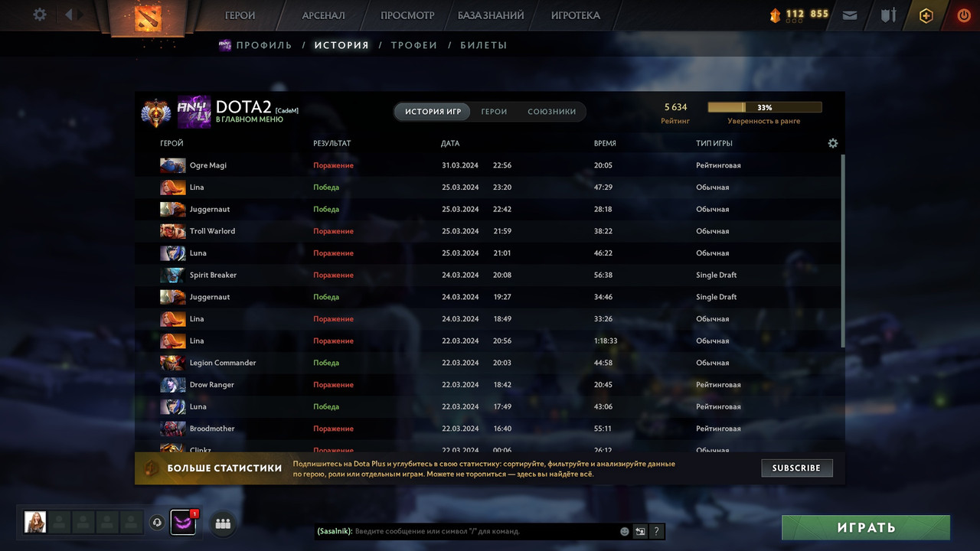Open the party group icon
The image size is (980, 551).
pyautogui.click(x=223, y=523)
